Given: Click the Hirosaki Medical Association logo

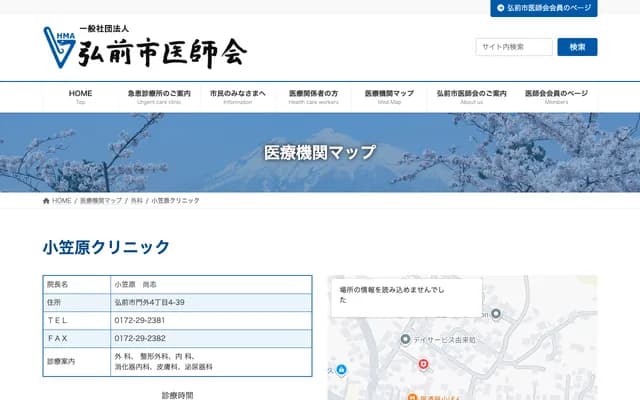Looking at the screenshot, I should point(144,45).
